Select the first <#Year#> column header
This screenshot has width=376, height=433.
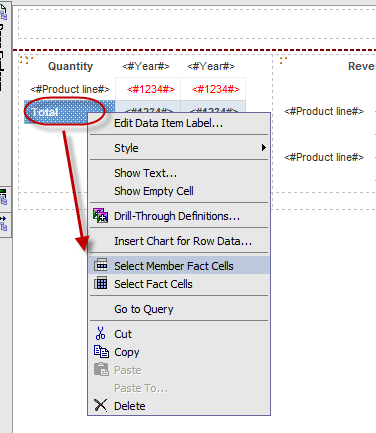click(x=146, y=66)
